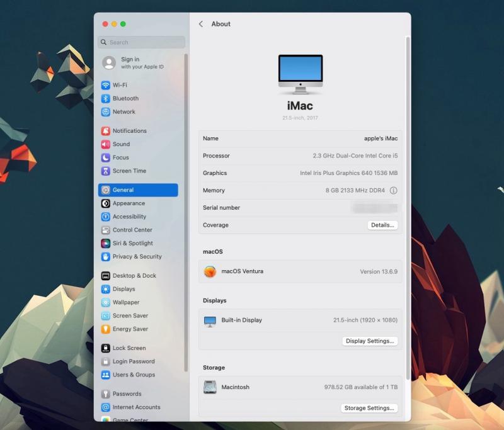Select the Name value apple's iMac
504x430 pixels.
pos(381,139)
